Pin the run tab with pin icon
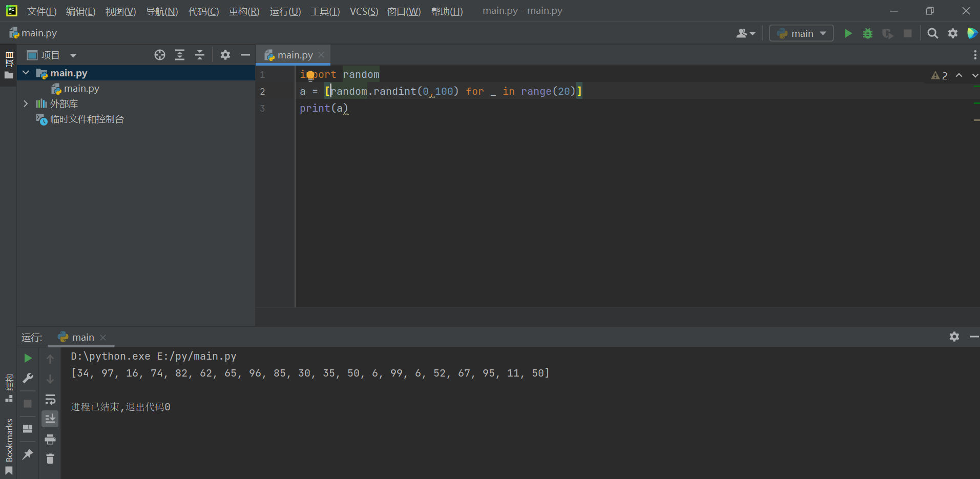This screenshot has height=479, width=980. pos(28,454)
